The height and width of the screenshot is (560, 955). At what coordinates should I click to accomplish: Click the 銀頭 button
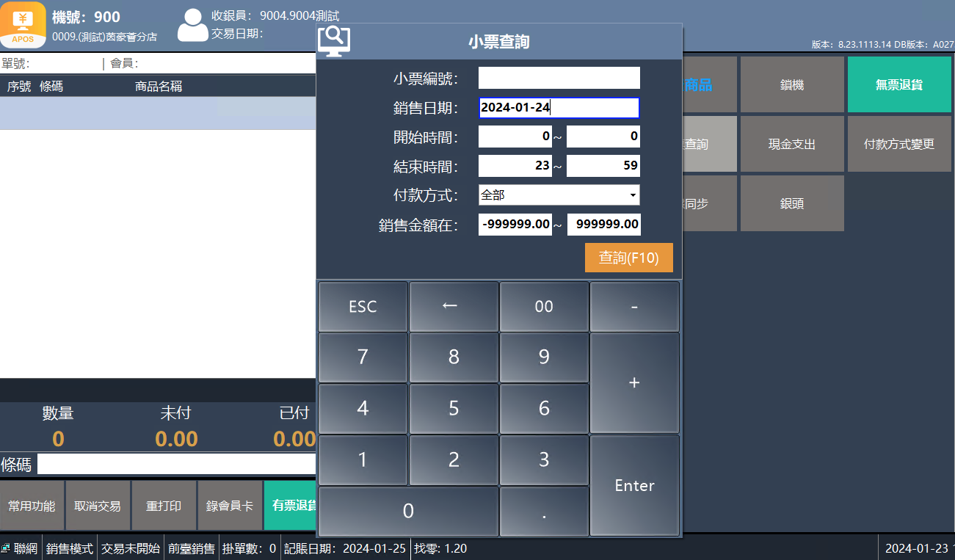tap(792, 203)
